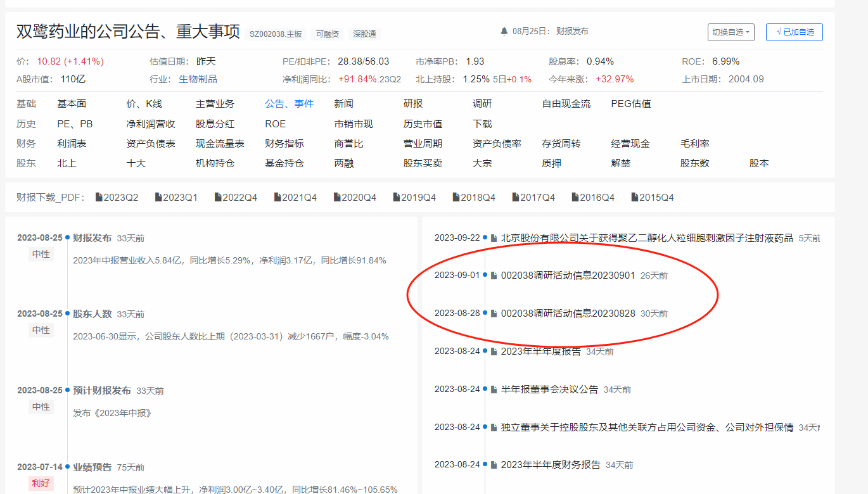Click the 可融资 tag
The image size is (868, 494).
point(328,34)
